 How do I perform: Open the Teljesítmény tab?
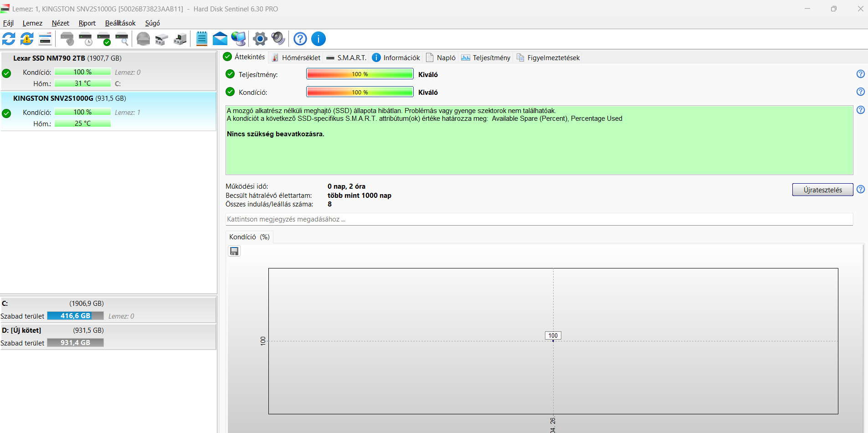coord(486,57)
